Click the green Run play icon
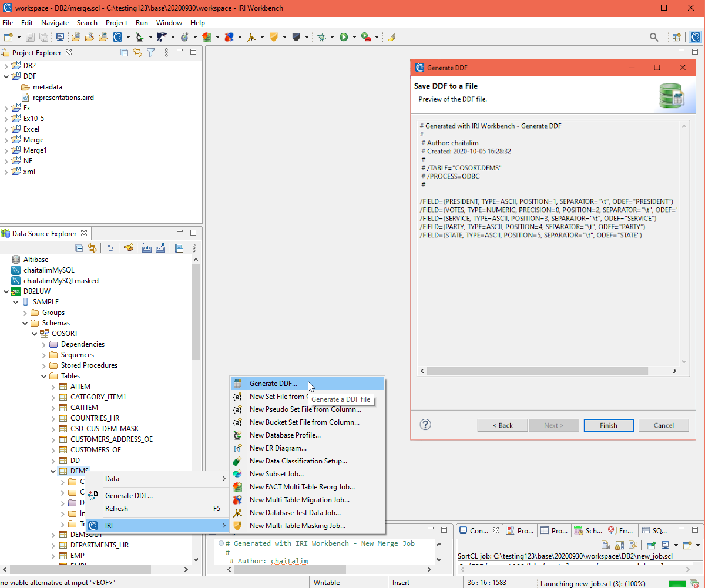This screenshot has width=705, height=588. 344,37
